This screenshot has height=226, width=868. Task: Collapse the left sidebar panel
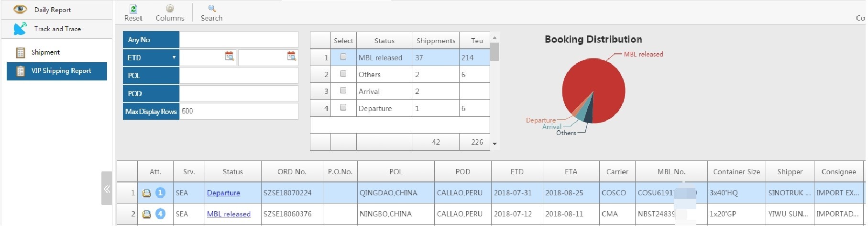point(107,189)
